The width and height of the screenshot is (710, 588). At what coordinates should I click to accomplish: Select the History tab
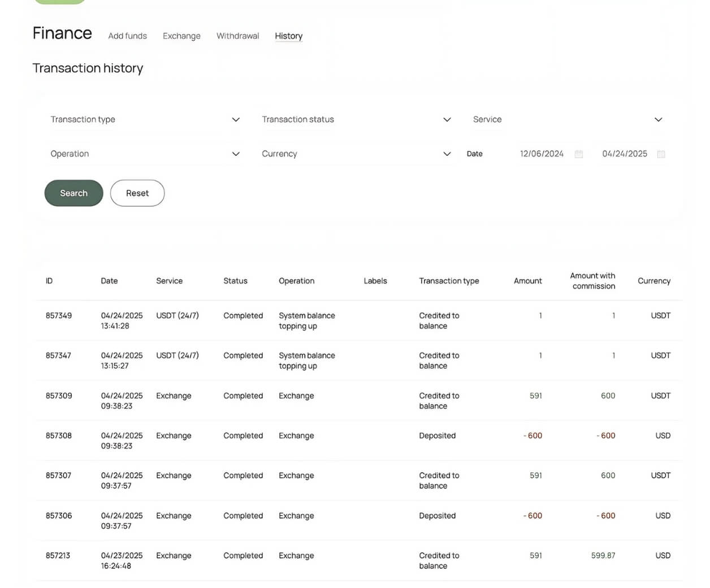point(288,36)
